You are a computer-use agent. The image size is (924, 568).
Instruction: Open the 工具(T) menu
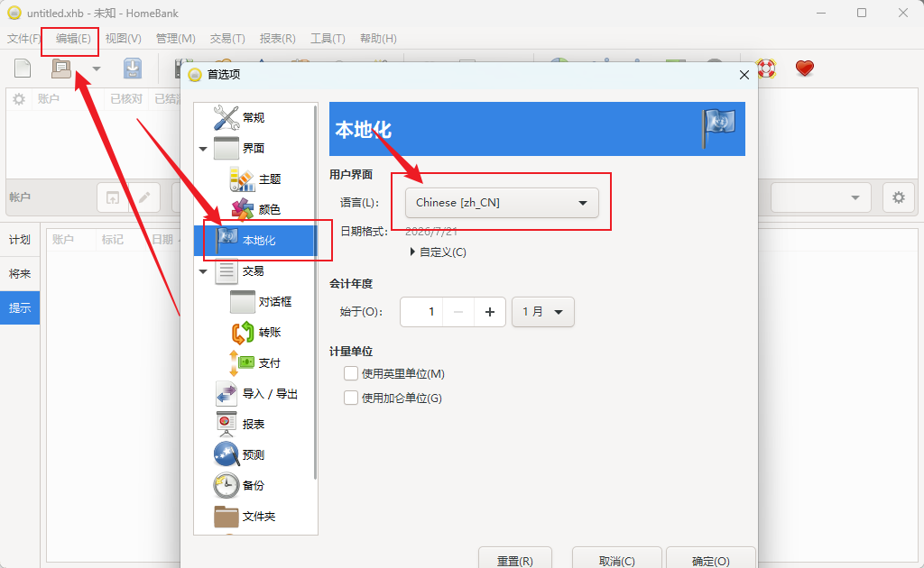click(x=328, y=38)
